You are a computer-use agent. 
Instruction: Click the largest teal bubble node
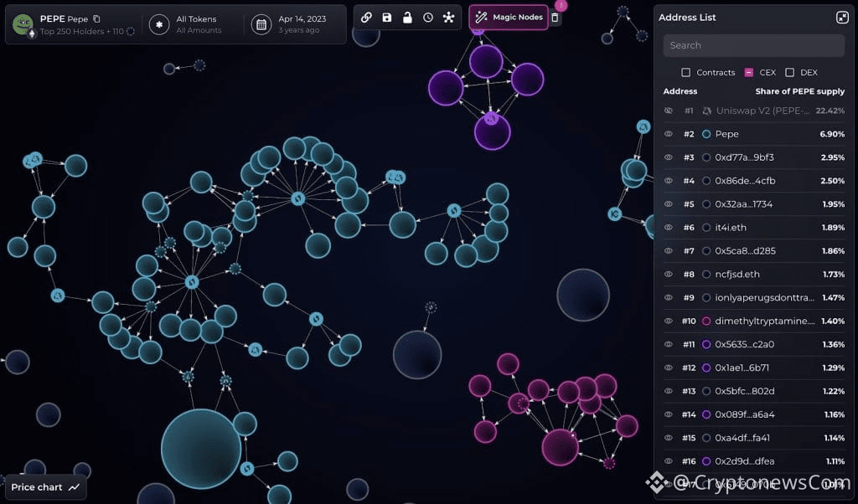click(201, 449)
